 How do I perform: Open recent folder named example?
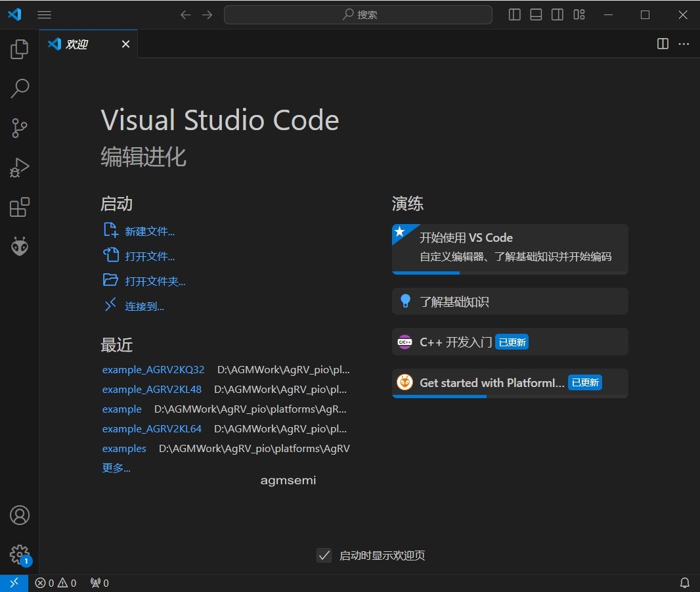[122, 409]
